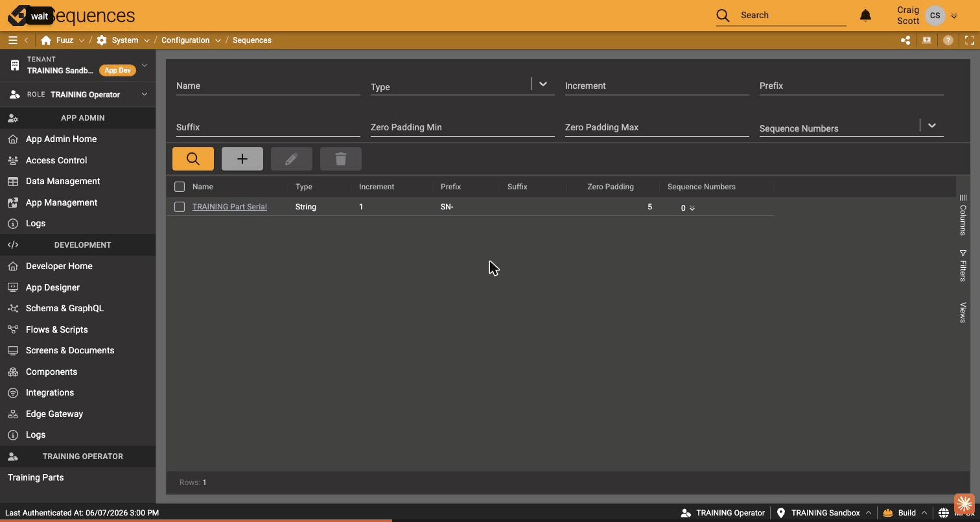
Task: Open Flows & Scripts in sidebar
Action: [x=57, y=329]
